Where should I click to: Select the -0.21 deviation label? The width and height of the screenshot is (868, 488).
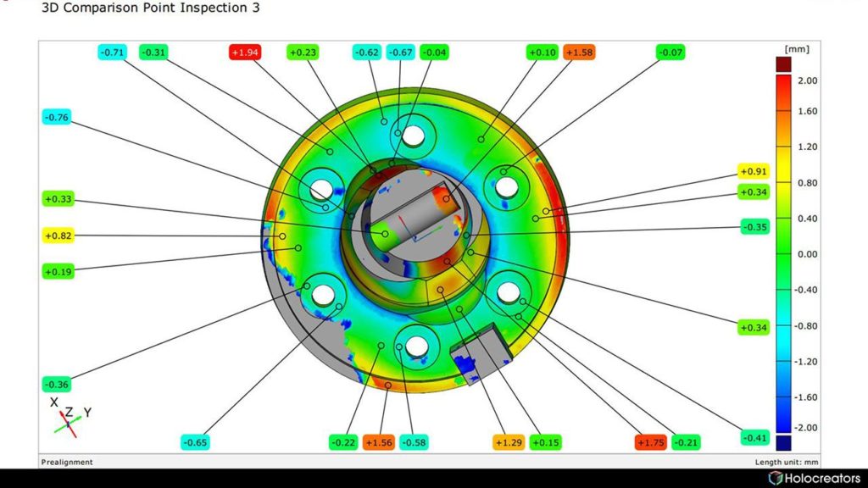[686, 442]
